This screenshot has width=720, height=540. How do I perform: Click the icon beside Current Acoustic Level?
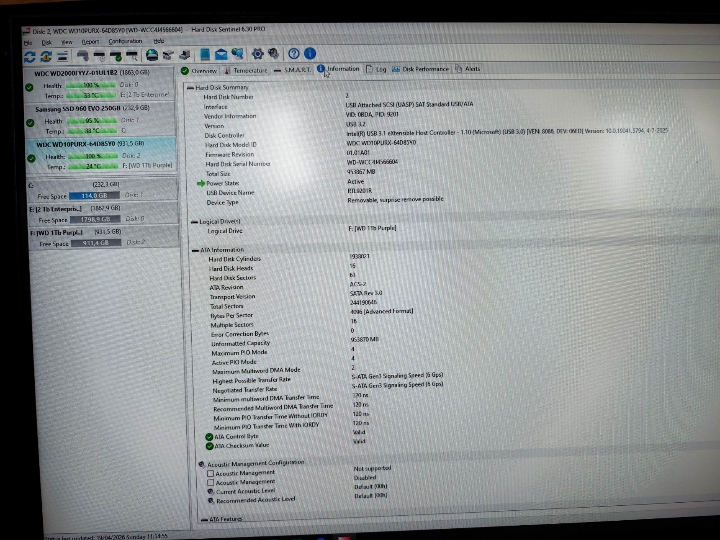pyautogui.click(x=211, y=491)
